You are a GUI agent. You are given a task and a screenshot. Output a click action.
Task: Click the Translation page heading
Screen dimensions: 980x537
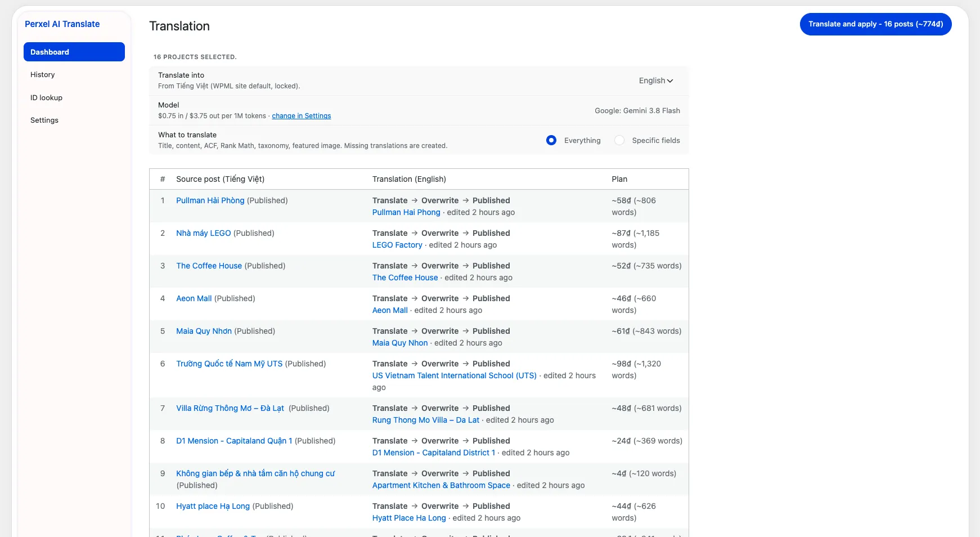pyautogui.click(x=179, y=26)
